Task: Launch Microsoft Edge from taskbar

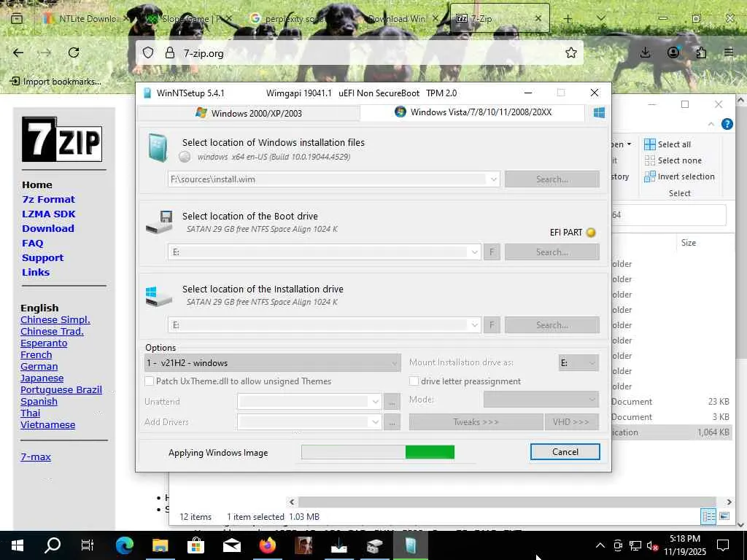Action: tap(124, 545)
